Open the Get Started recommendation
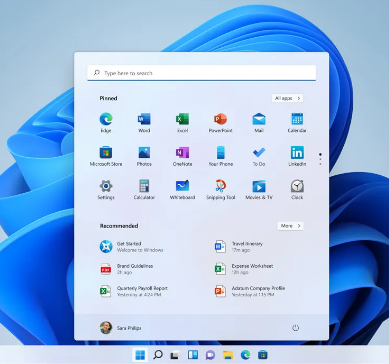The width and height of the screenshot is (389, 364). click(x=132, y=247)
